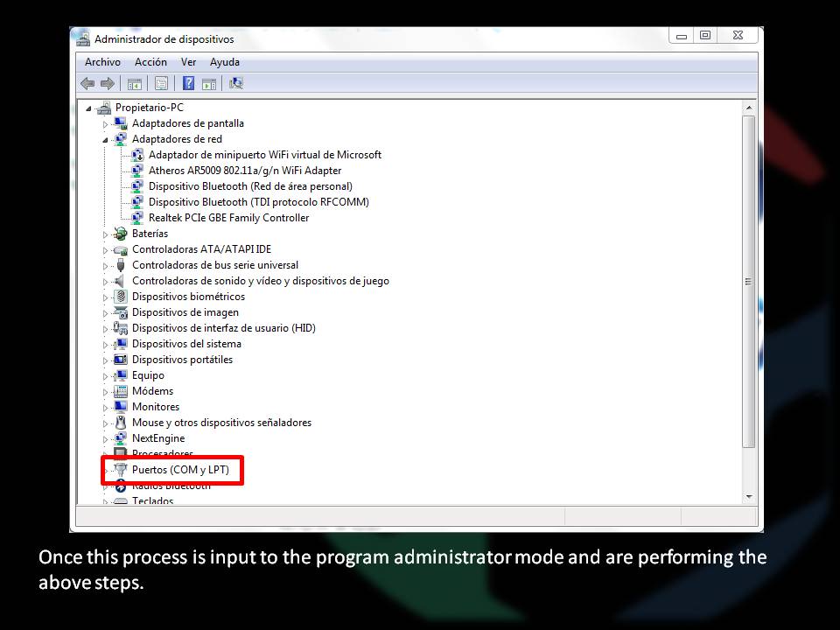Screen dimensions: 840x630
Task: Click the Controladoras ATA/ATAPI IDE icon
Action: tap(121, 249)
